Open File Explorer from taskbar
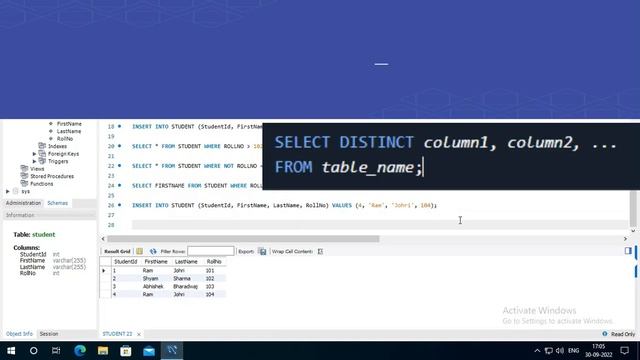 tap(103, 351)
